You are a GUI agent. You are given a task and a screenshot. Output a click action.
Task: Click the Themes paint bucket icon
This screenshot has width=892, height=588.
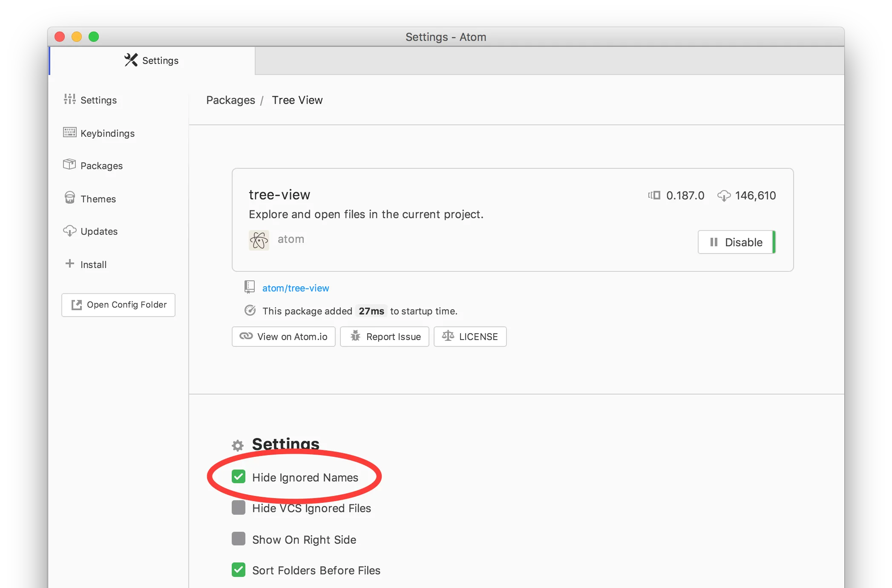tap(69, 198)
